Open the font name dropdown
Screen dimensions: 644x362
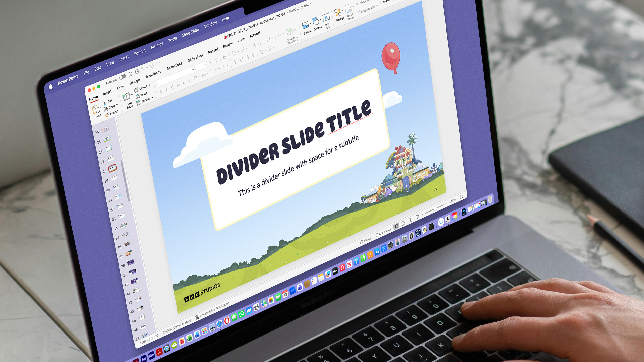click(193, 70)
